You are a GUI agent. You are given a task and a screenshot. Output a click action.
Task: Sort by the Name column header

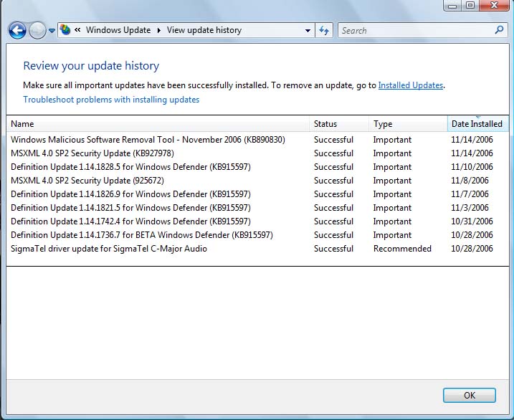23,124
